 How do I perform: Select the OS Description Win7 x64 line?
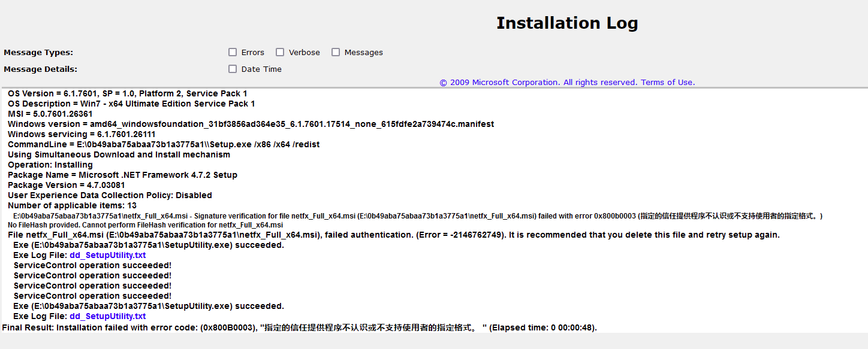click(131, 104)
